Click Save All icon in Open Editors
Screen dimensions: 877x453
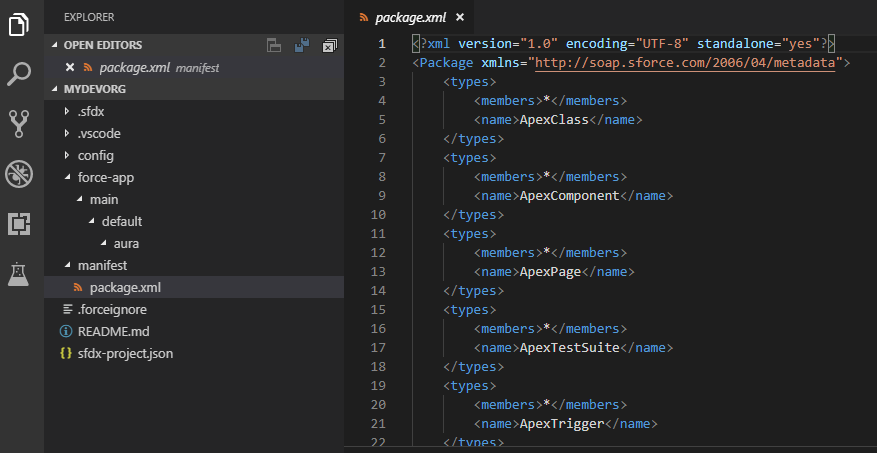pos(301,45)
